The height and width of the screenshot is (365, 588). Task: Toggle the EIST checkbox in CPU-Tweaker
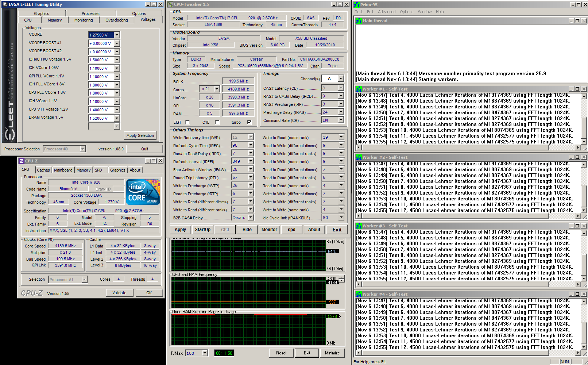[187, 122]
